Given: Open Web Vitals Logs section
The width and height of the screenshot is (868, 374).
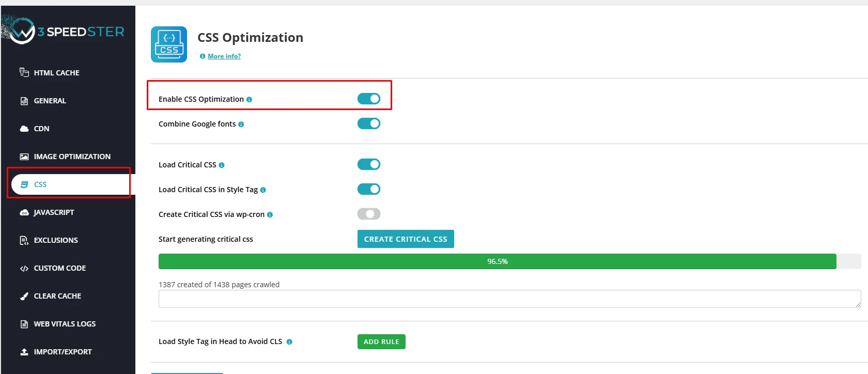Looking at the screenshot, I should tap(65, 324).
